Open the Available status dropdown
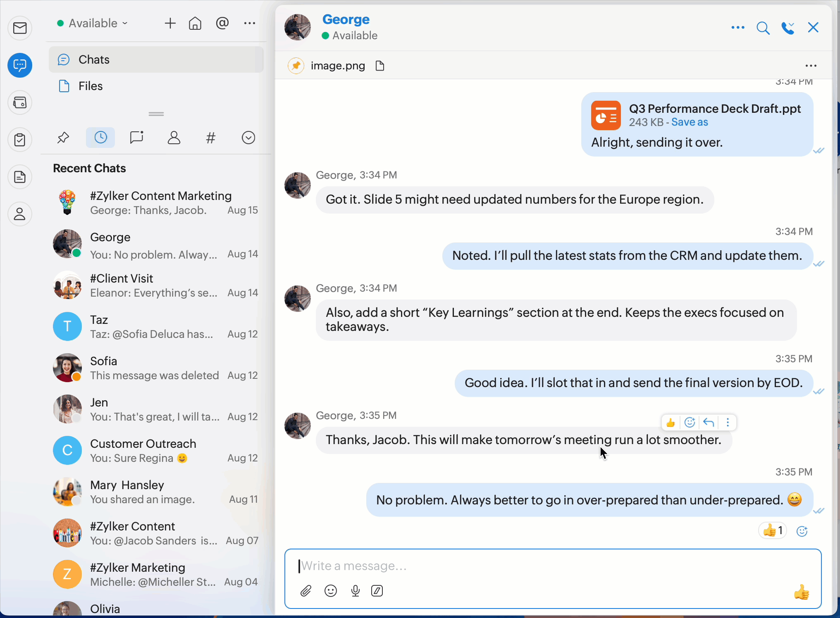This screenshot has height=618, width=840. coord(93,23)
